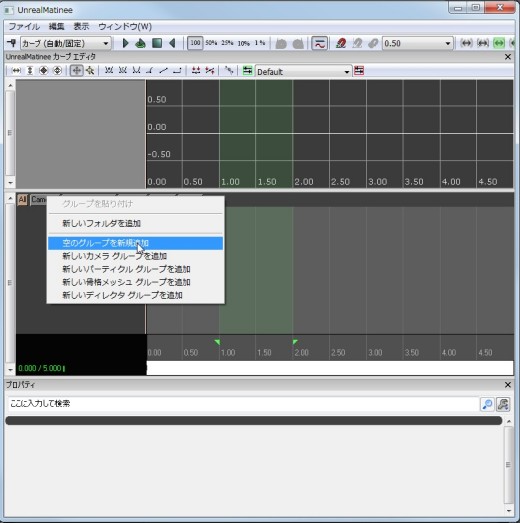The image size is (520, 523).
Task: Click the curve editor Fit Selected icon
Action: [57, 70]
